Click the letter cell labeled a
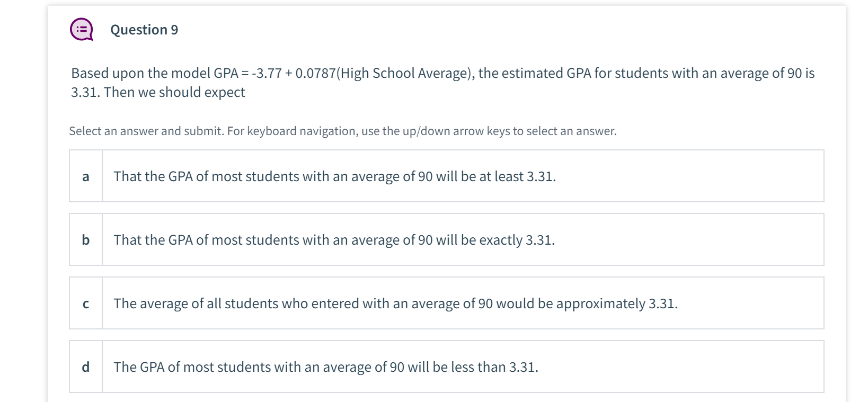 tap(86, 176)
